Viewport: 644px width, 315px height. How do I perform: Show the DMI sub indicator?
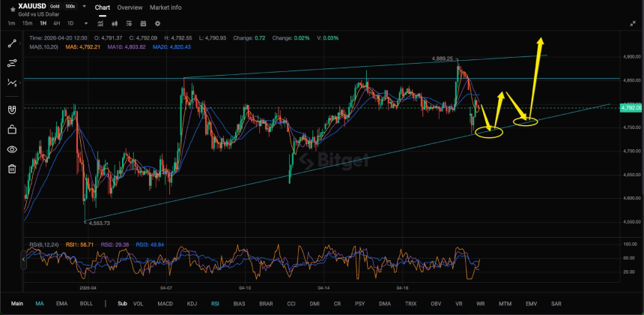tap(315, 304)
